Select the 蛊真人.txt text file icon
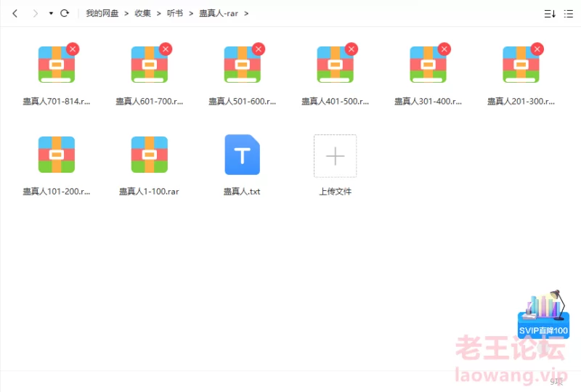581x392 pixels. point(243,155)
